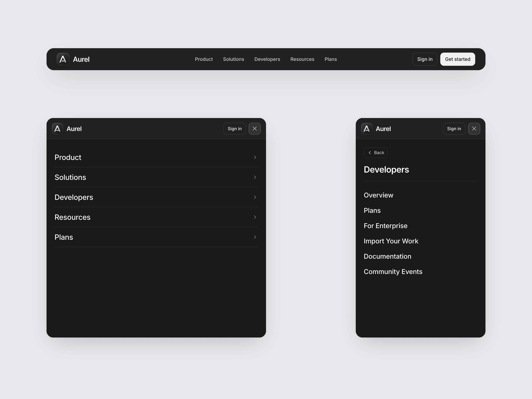Click Sign in on the top navbar

(x=425, y=59)
